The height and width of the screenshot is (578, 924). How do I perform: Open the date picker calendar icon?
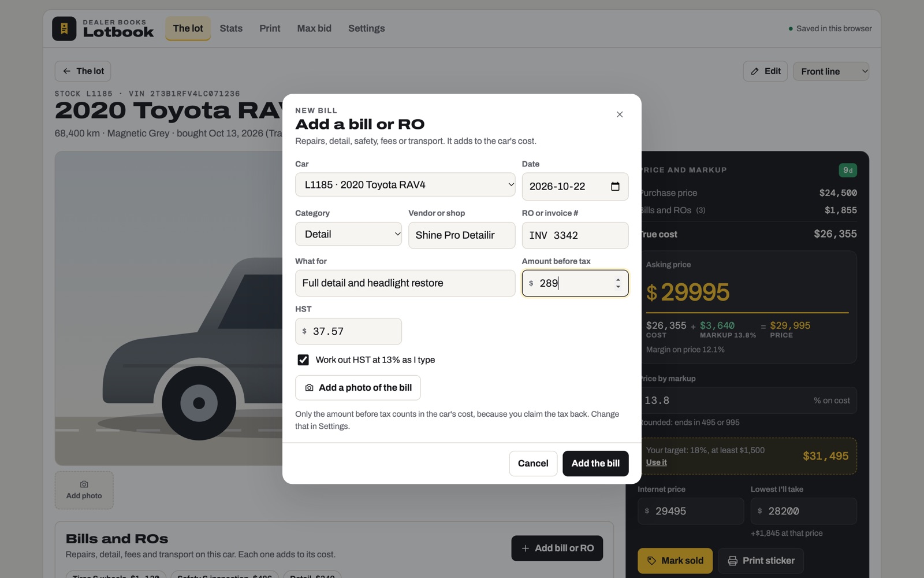pyautogui.click(x=615, y=186)
